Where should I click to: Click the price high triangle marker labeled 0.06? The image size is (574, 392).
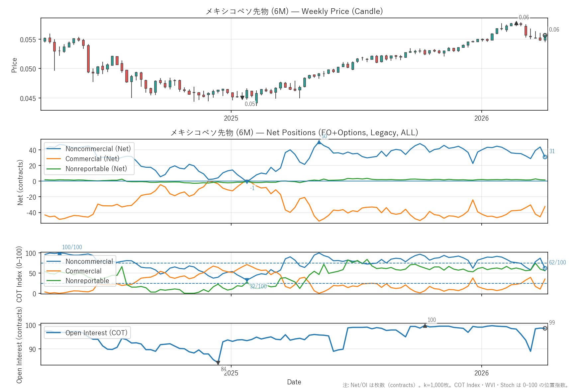[x=516, y=23]
